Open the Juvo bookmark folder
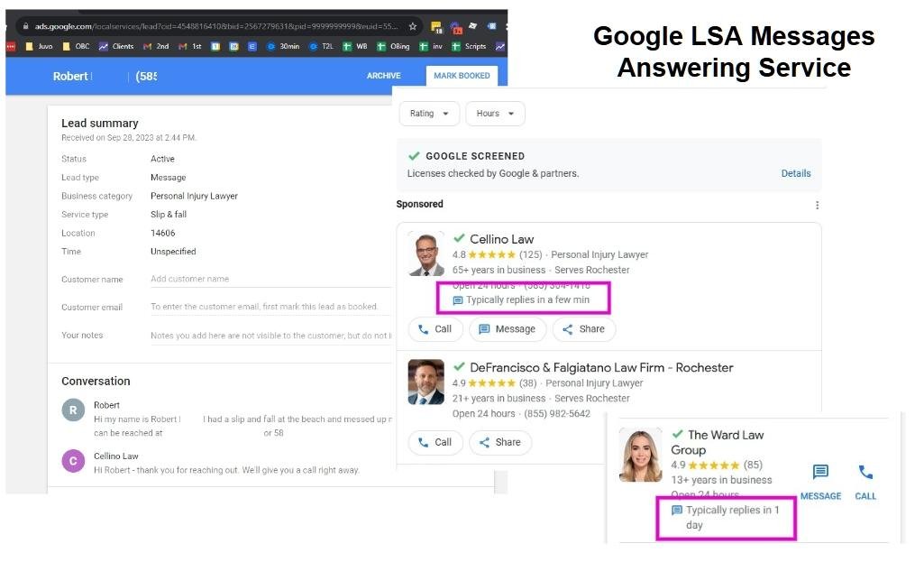The width and height of the screenshot is (924, 562). pos(39,46)
